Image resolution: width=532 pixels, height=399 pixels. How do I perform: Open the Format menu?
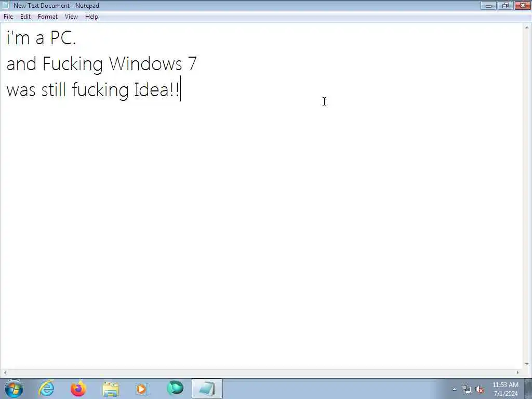pyautogui.click(x=47, y=17)
